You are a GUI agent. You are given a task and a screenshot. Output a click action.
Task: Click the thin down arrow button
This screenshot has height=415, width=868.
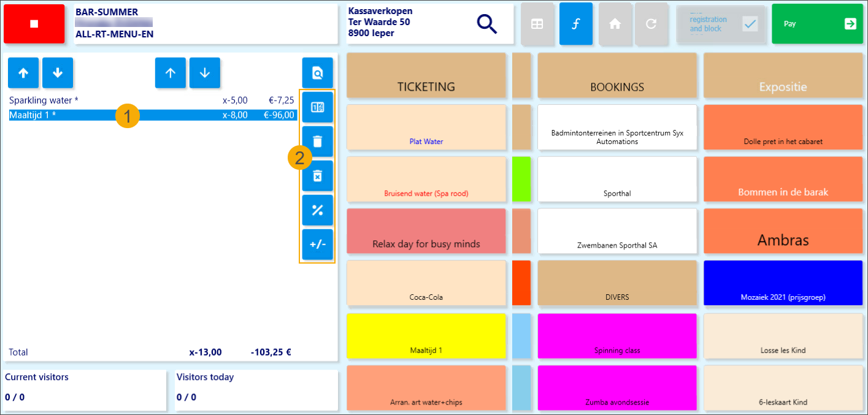[205, 73]
